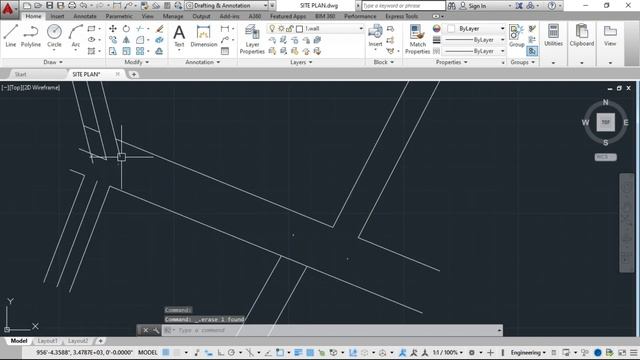Use the Erase tool icon

tap(160, 29)
